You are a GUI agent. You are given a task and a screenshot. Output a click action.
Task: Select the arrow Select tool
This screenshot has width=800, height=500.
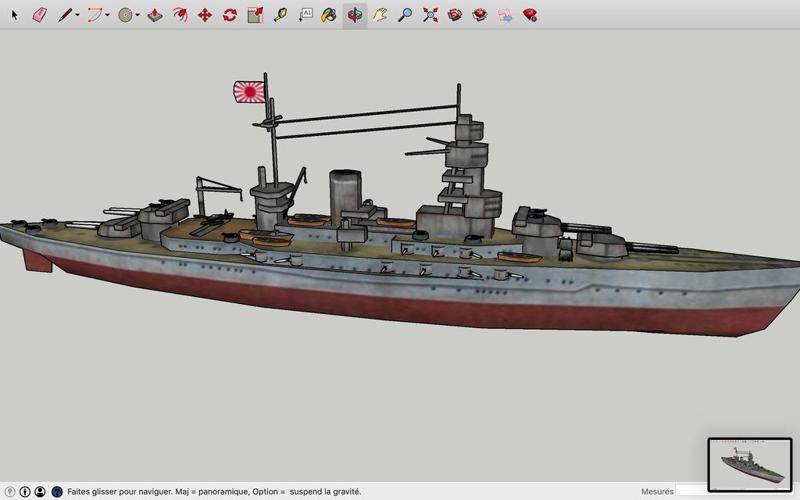pos(14,15)
